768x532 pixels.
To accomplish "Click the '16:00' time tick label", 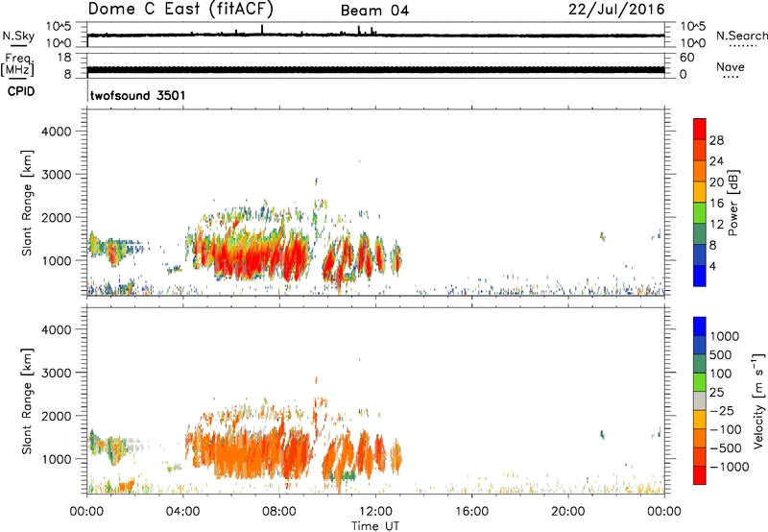I will [471, 512].
